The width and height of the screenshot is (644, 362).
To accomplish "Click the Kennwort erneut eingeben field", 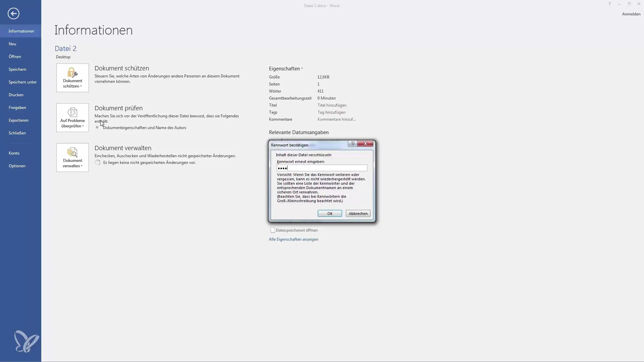I will [322, 168].
